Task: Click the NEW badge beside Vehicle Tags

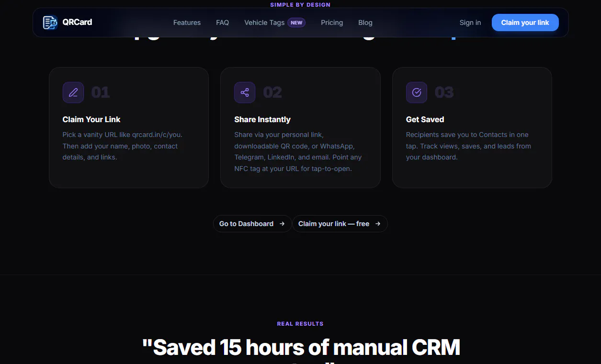Action: click(296, 23)
